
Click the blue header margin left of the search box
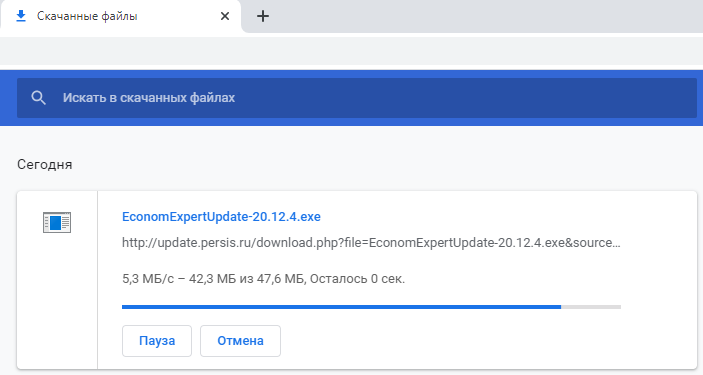[x=8, y=98]
